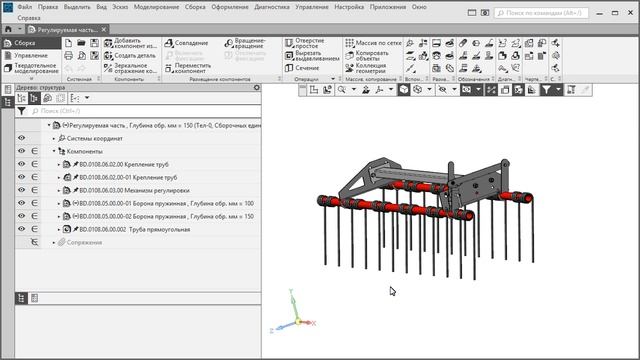Expand Системы координат tree node

pyautogui.click(x=54, y=139)
